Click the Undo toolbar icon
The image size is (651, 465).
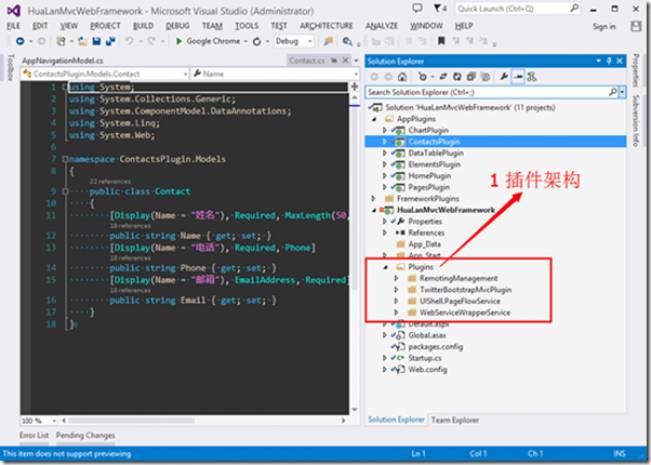(x=130, y=41)
